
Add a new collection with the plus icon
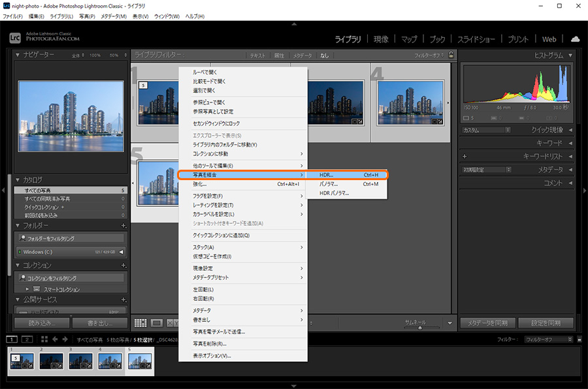click(x=123, y=266)
